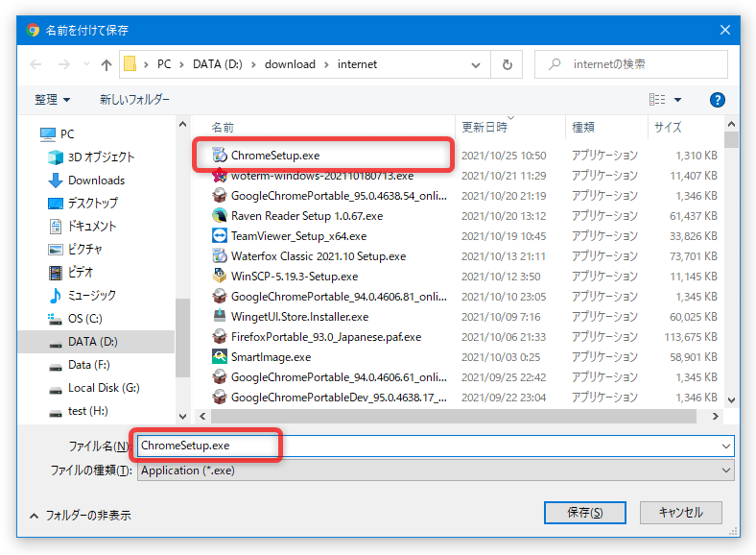The height and width of the screenshot is (555, 756).
Task: Click sidebar scroll up arrow
Action: tap(182, 125)
